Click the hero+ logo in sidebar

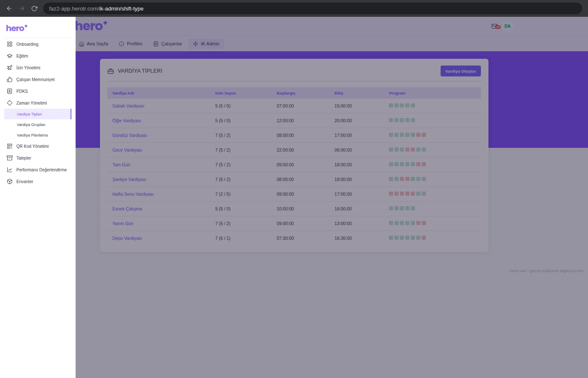coord(17,28)
